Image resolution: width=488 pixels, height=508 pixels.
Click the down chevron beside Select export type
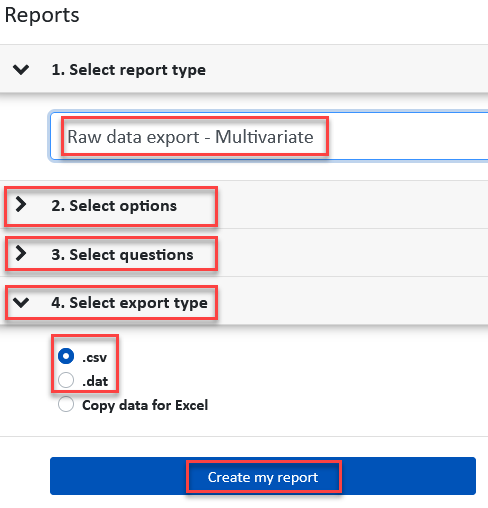tap(21, 302)
